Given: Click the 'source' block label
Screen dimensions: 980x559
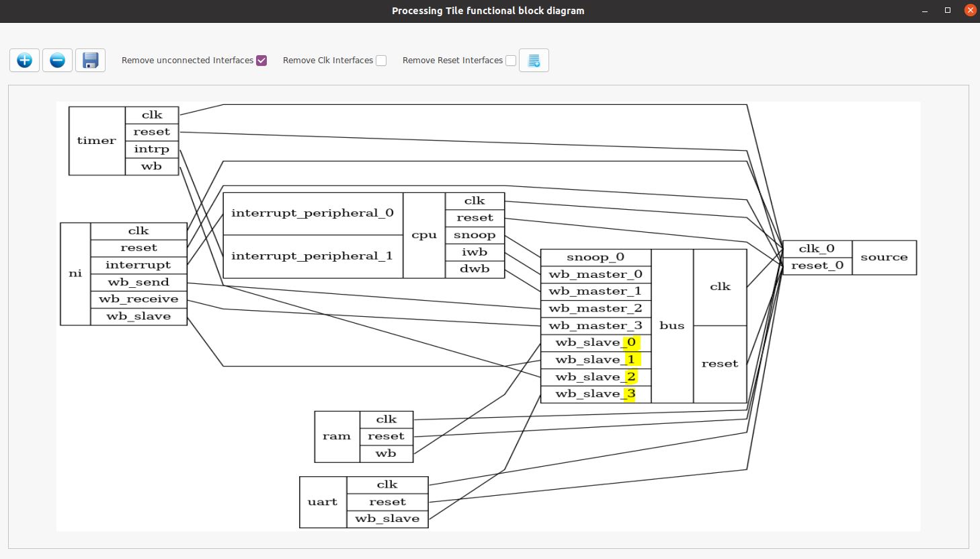Looking at the screenshot, I should coord(884,258).
